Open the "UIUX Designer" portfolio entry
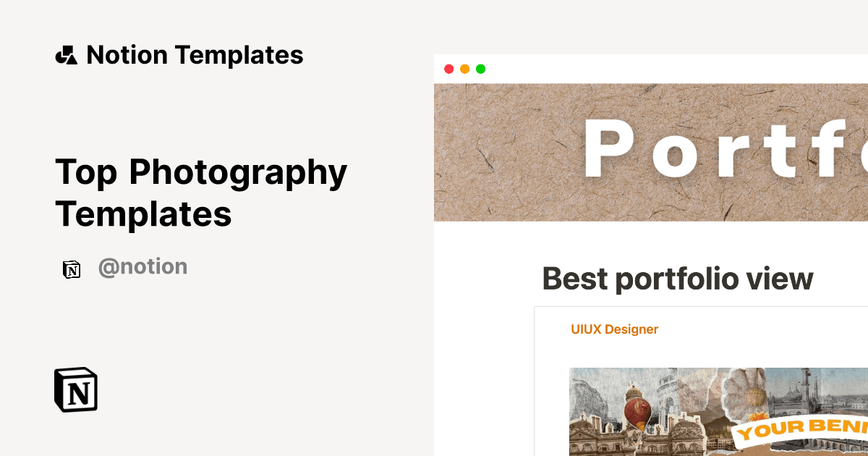This screenshot has width=868, height=456. (614, 329)
